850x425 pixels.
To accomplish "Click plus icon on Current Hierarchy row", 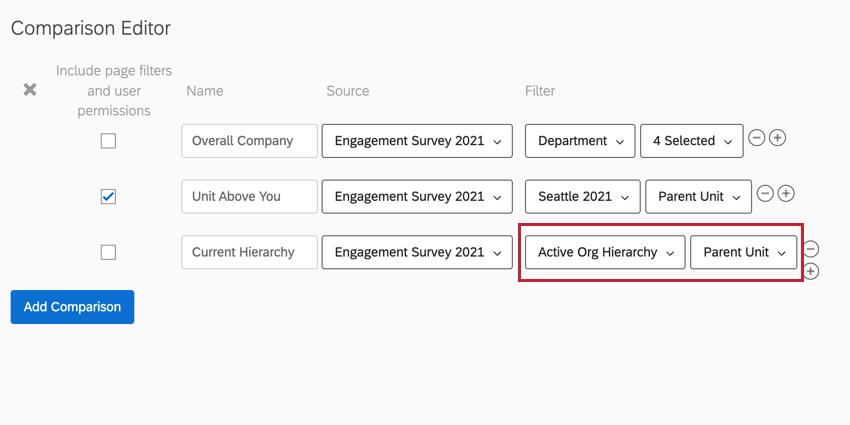I will pyautogui.click(x=811, y=271).
